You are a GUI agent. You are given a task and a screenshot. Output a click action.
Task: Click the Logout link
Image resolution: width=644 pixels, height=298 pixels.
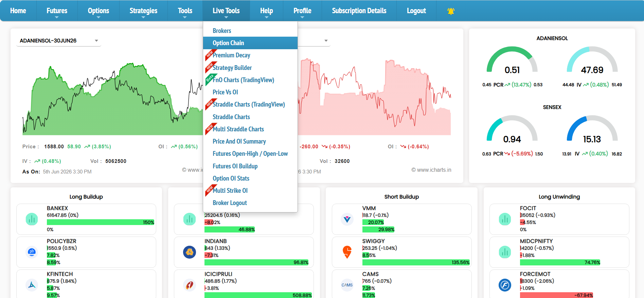tap(416, 11)
